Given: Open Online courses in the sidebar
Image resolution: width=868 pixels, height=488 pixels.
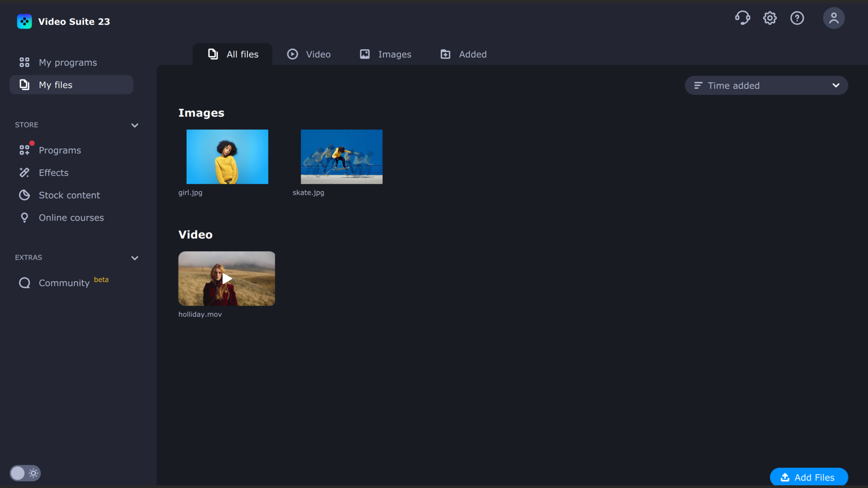Looking at the screenshot, I should [x=24, y=217].
